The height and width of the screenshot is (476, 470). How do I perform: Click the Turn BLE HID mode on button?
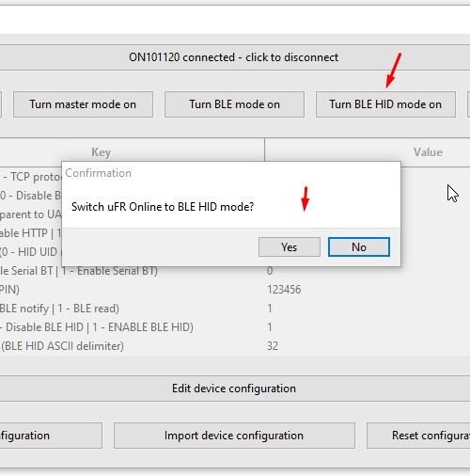click(x=385, y=104)
